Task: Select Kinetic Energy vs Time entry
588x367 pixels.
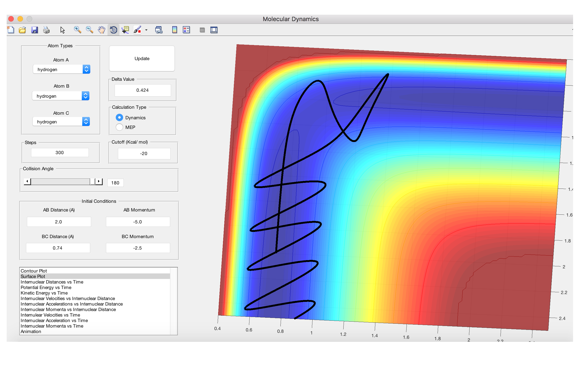Action: (x=44, y=293)
